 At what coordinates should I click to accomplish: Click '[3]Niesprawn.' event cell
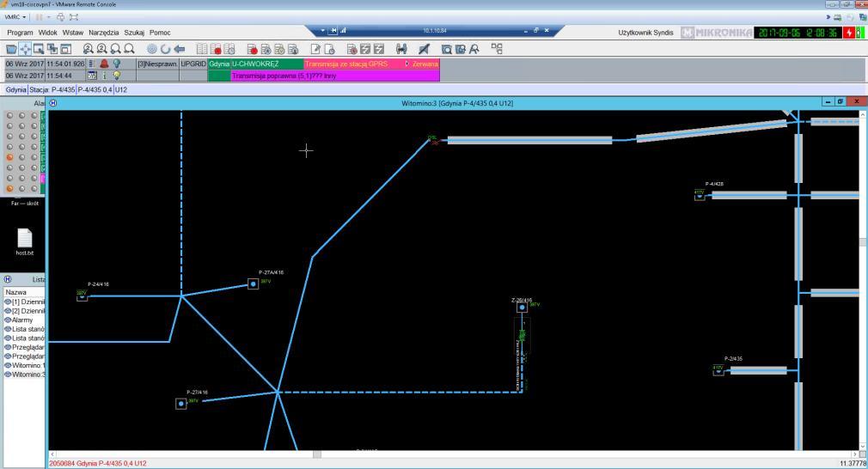tap(157, 64)
